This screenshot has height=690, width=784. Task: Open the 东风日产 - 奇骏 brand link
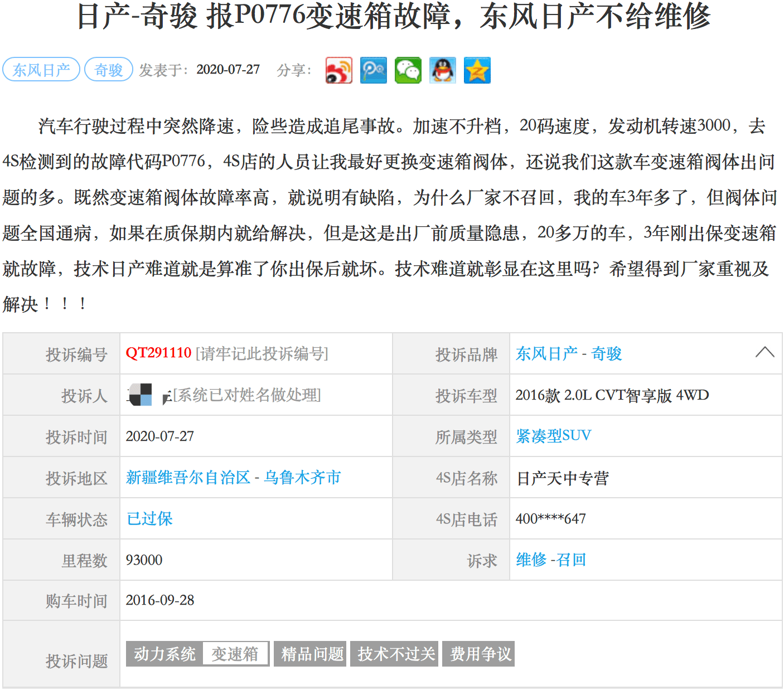pos(568,354)
